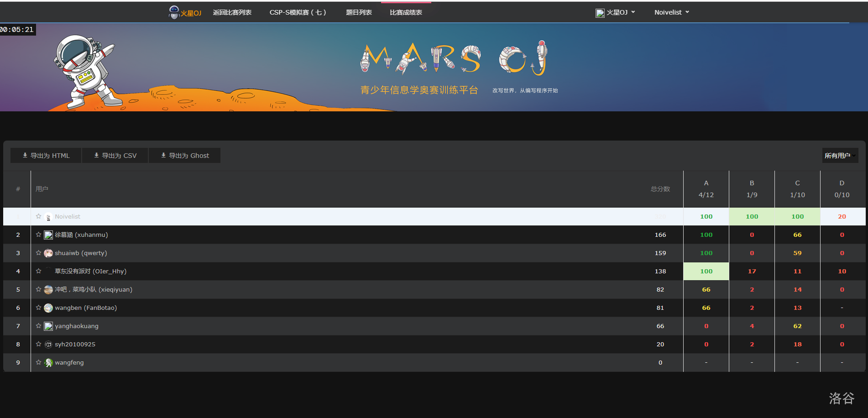Viewport: 868px width, 418px height.
Task: Click wangben's avatar icon
Action: click(x=48, y=308)
